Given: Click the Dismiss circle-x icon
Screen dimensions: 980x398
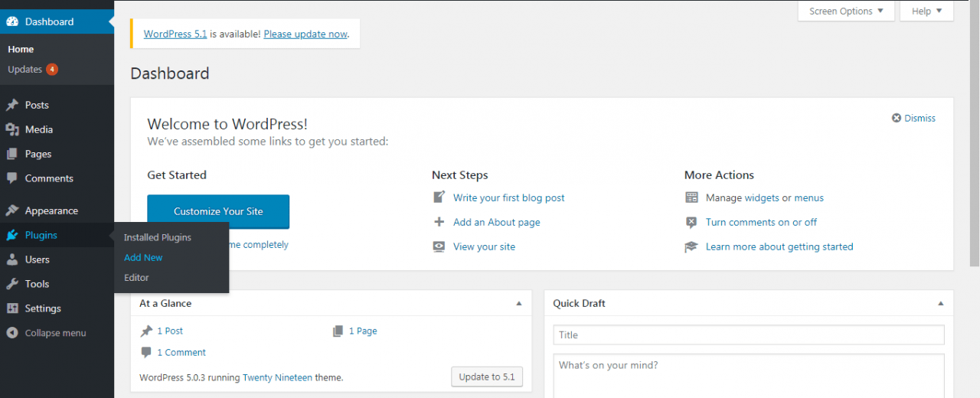Looking at the screenshot, I should coord(897,118).
